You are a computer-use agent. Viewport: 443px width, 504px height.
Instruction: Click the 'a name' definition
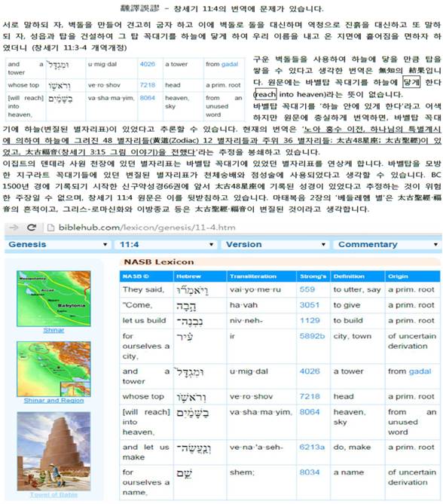tap(349, 472)
